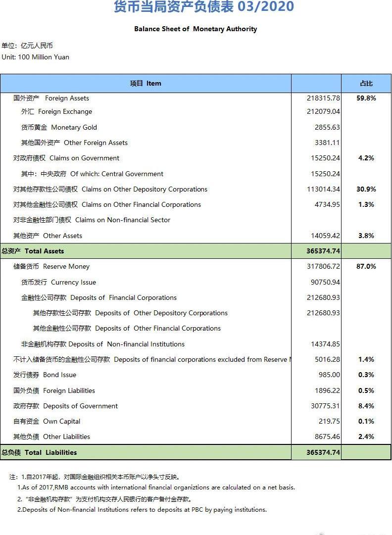Screen dimensions: 392x535
Task: Select the Other Foreign Assets row label
Action: 74,143
